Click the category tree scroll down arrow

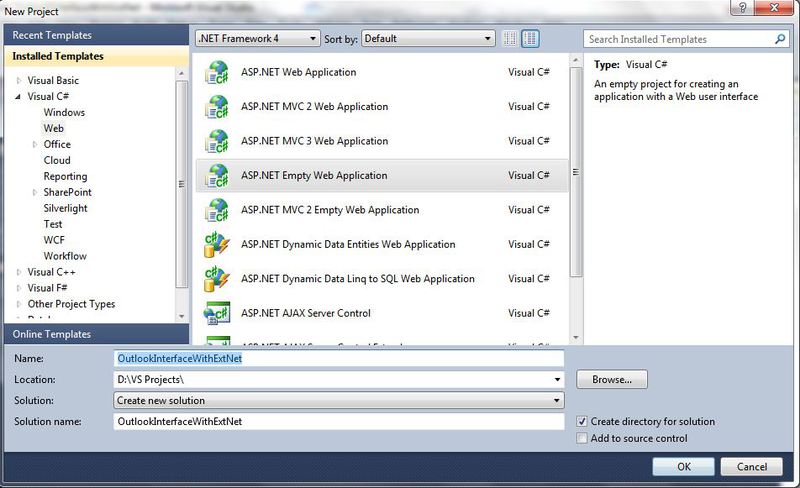(x=182, y=316)
